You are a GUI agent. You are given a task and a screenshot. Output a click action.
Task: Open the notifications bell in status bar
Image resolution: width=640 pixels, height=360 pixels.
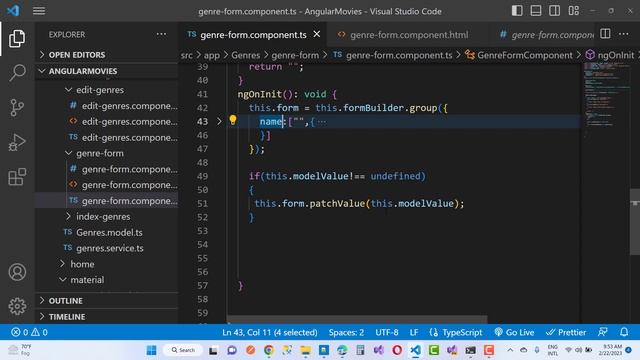624,332
